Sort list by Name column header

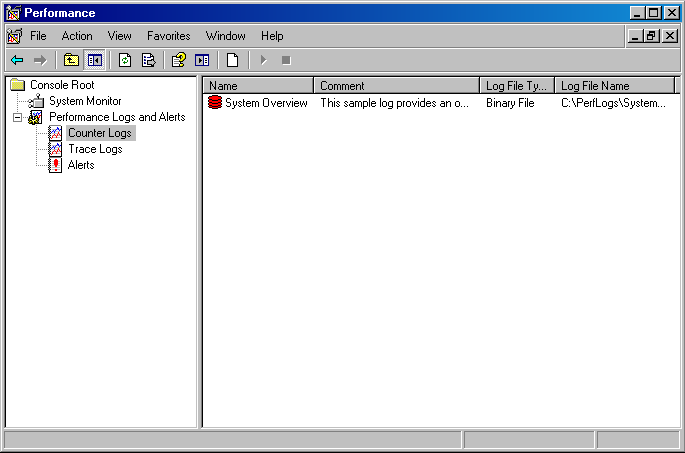pos(258,86)
